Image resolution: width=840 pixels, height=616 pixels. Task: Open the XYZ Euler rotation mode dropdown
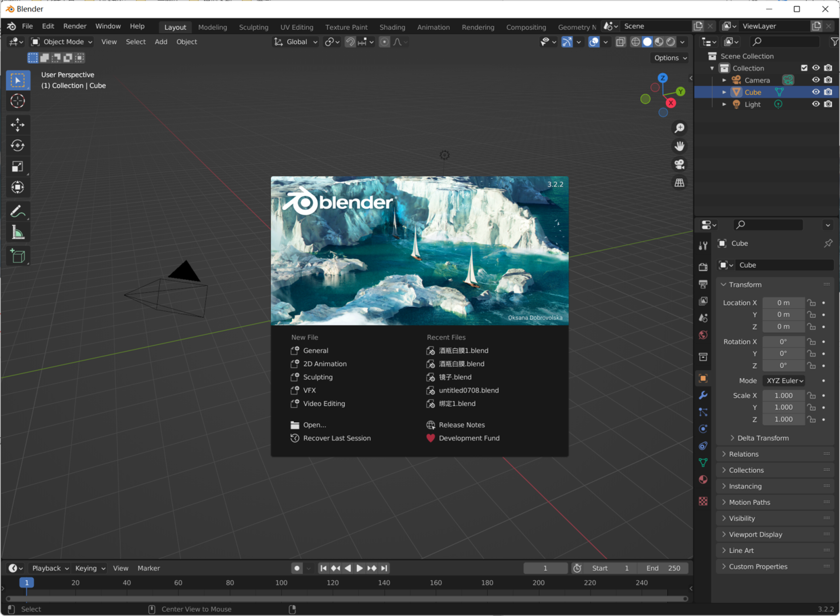pos(784,381)
